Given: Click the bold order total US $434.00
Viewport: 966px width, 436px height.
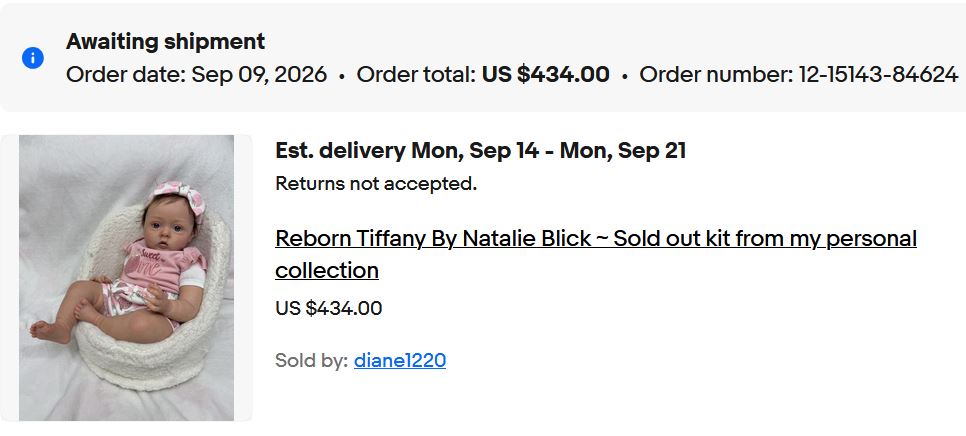Looking at the screenshot, I should click(546, 75).
